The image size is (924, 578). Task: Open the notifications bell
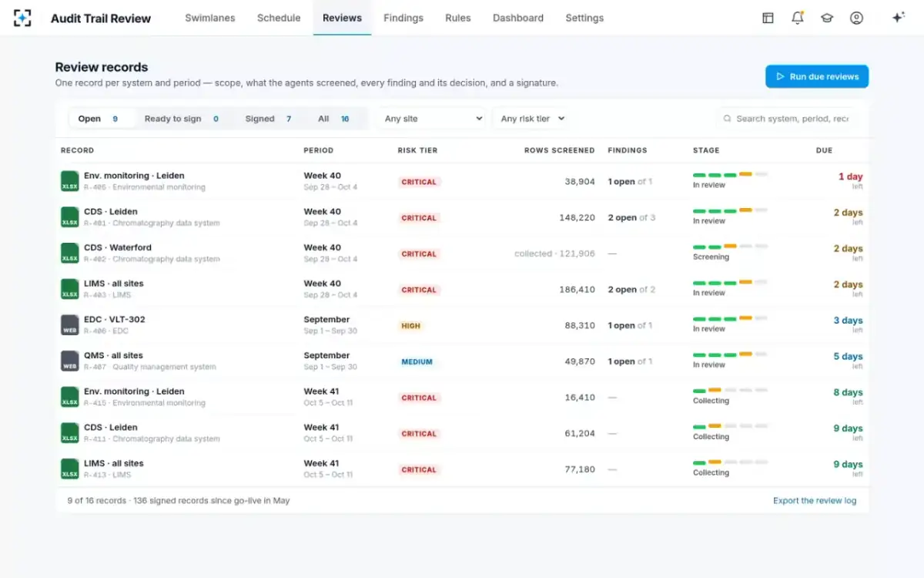click(798, 18)
